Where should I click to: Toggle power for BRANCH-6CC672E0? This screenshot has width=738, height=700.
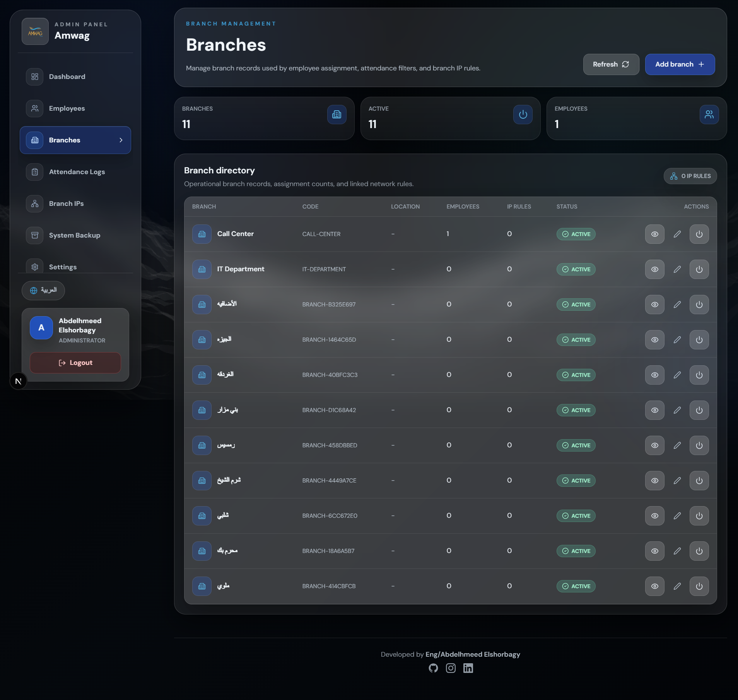[x=699, y=516]
